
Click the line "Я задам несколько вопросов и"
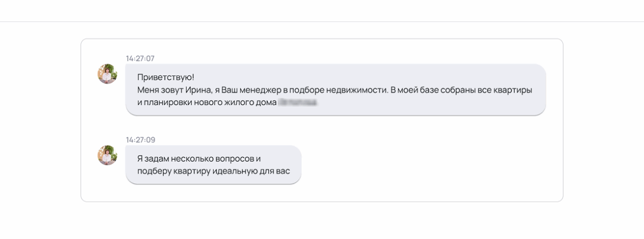coord(198,159)
